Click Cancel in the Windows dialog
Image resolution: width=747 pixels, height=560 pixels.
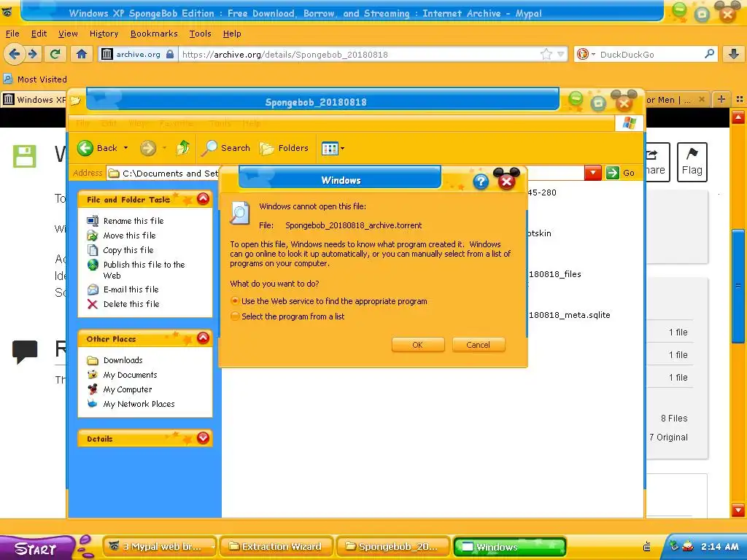[479, 345]
